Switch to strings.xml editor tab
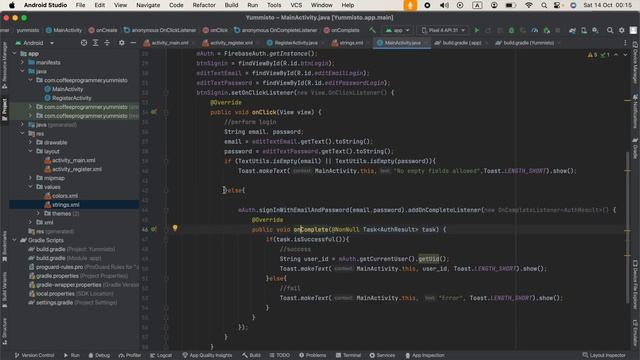The image size is (640, 360). pos(351,43)
